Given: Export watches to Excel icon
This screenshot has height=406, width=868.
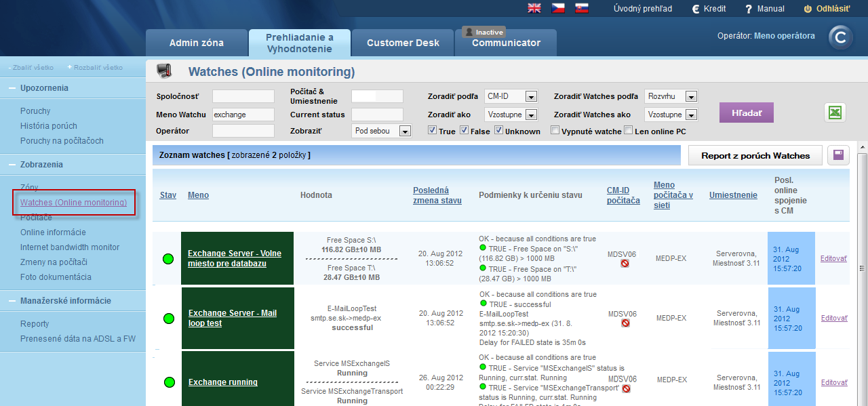Looking at the screenshot, I should (x=835, y=113).
